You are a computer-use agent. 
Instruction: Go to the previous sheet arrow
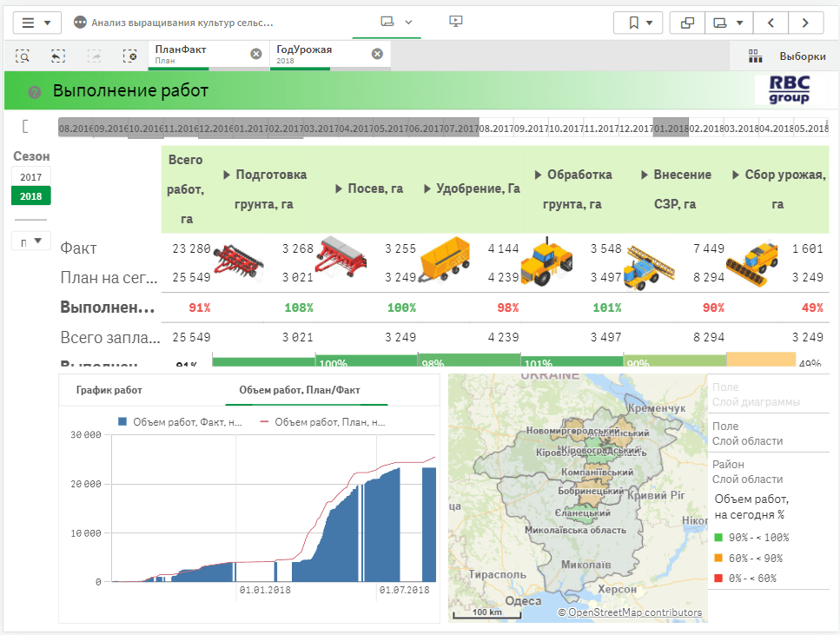point(771,23)
